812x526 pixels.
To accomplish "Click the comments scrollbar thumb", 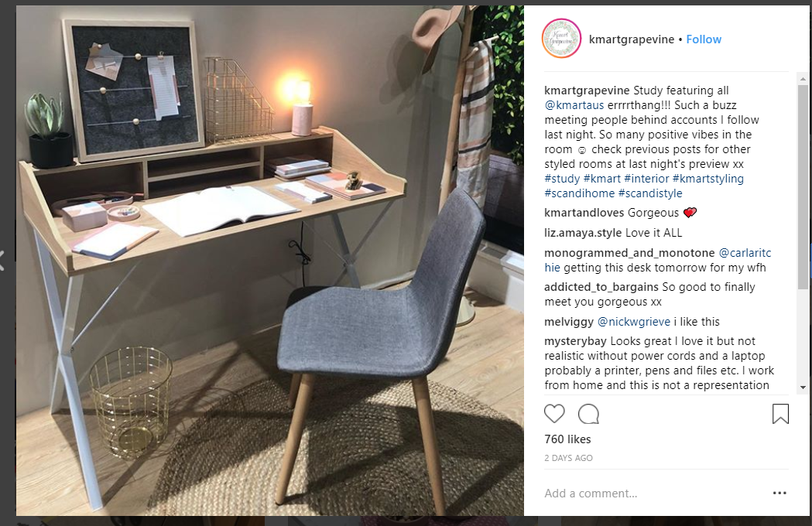I will click(803, 186).
